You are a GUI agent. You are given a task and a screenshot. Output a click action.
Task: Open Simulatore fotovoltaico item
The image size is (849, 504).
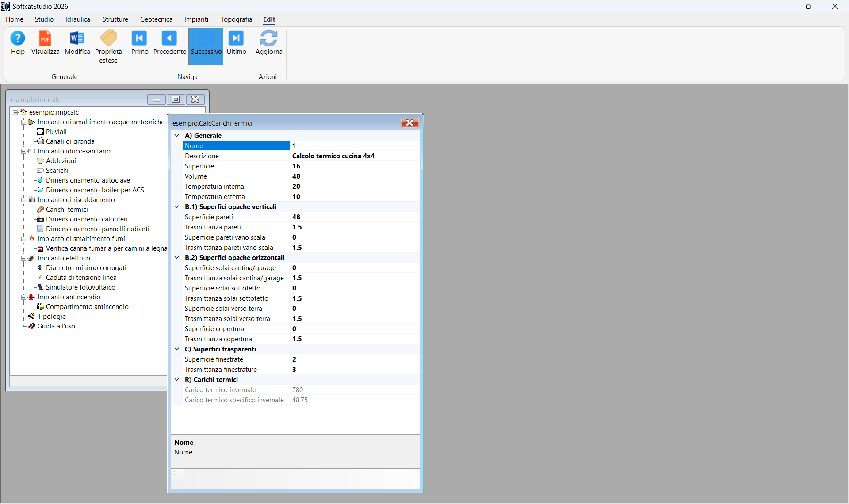[x=80, y=287]
